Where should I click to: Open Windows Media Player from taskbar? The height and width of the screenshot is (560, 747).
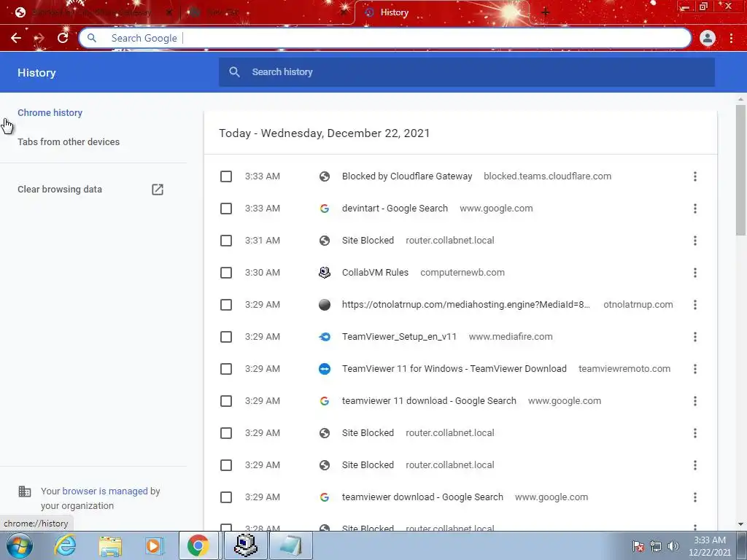point(154,545)
